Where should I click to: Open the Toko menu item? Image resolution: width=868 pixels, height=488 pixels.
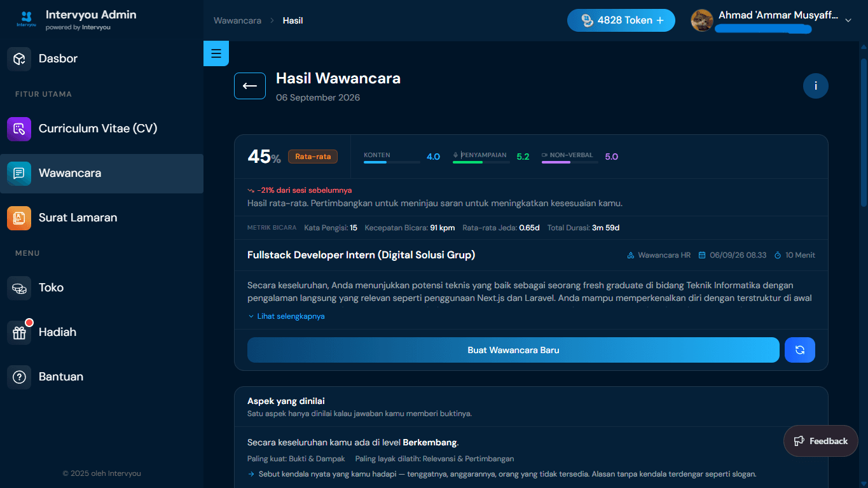[x=102, y=288]
